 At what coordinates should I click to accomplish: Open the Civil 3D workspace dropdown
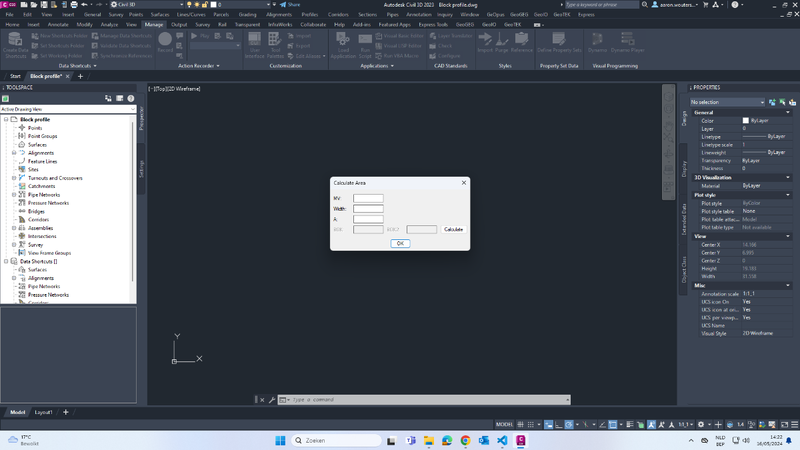(134, 5)
